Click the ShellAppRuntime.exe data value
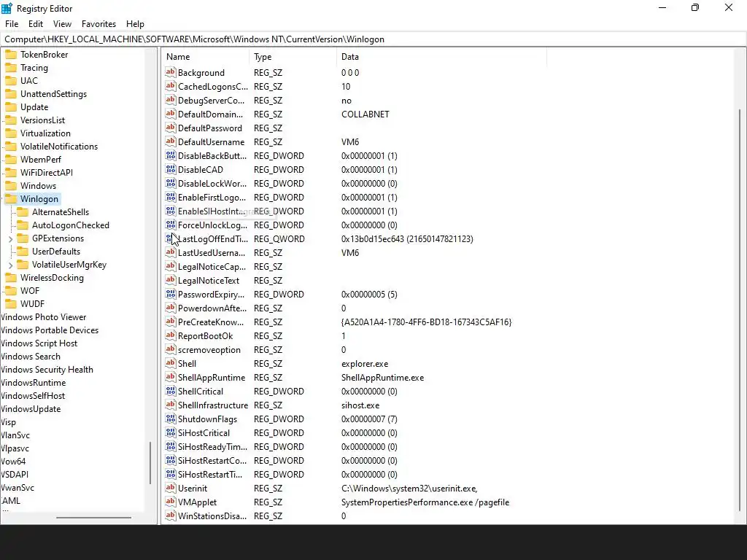The image size is (747, 560). (382, 377)
